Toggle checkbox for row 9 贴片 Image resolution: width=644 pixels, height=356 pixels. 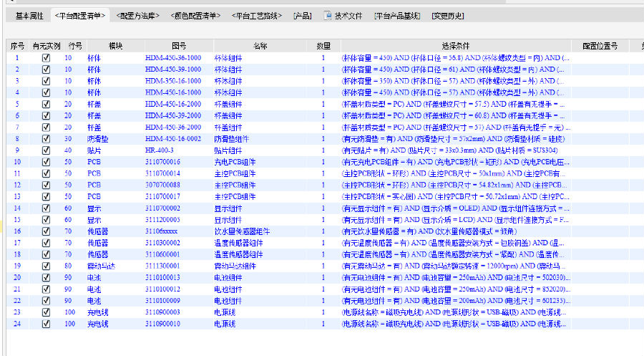46,150
